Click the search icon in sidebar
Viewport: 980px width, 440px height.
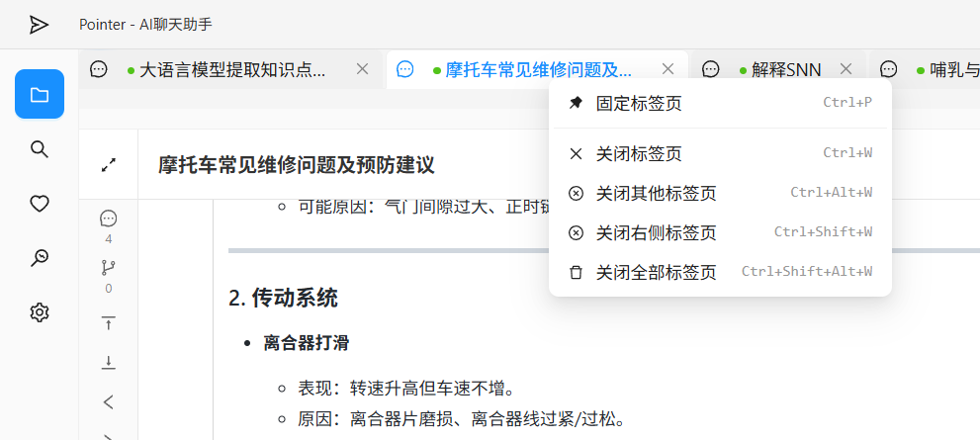pos(40,149)
